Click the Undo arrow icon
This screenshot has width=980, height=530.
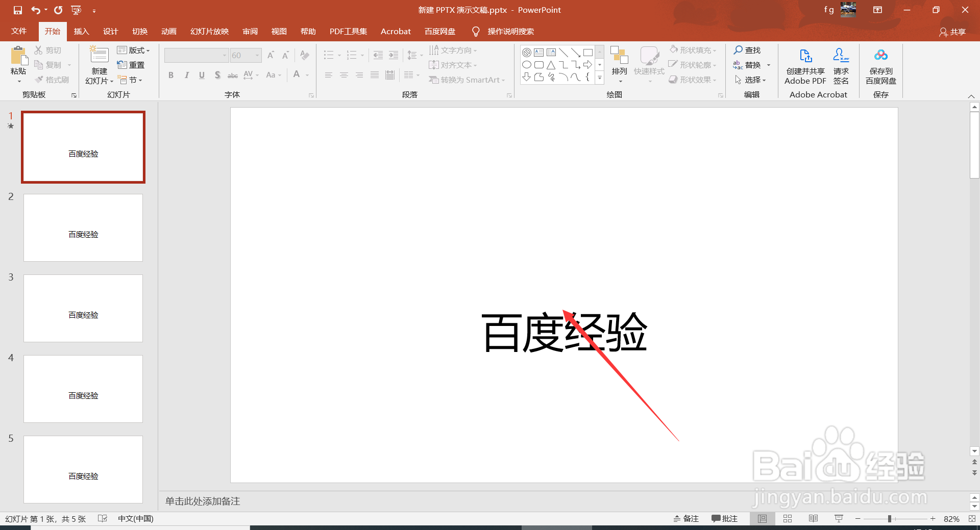pyautogui.click(x=36, y=10)
